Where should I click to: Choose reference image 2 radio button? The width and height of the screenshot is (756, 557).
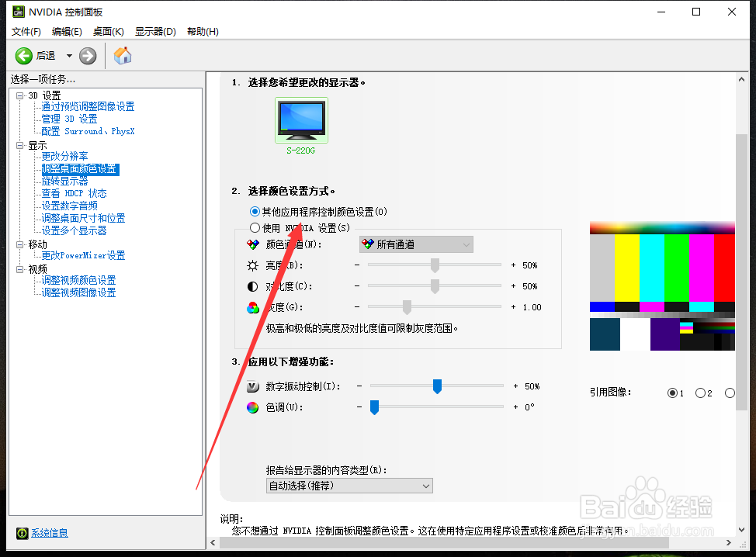click(x=700, y=393)
